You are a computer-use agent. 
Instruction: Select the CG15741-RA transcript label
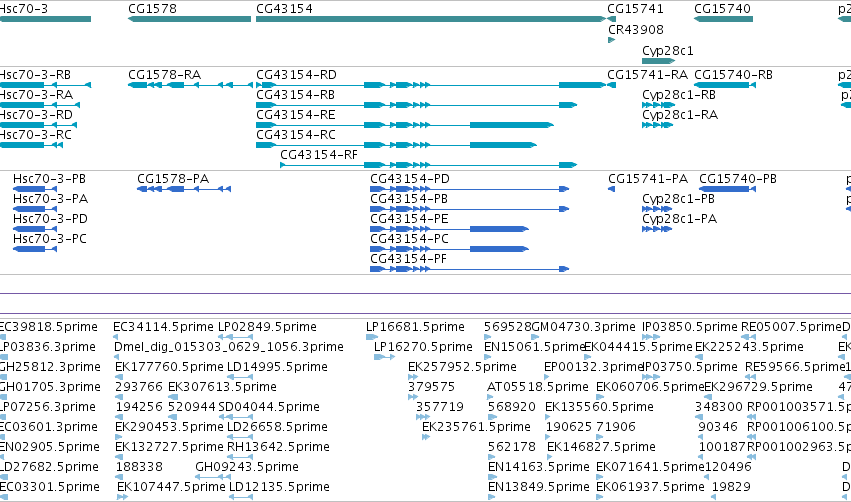click(x=647, y=75)
